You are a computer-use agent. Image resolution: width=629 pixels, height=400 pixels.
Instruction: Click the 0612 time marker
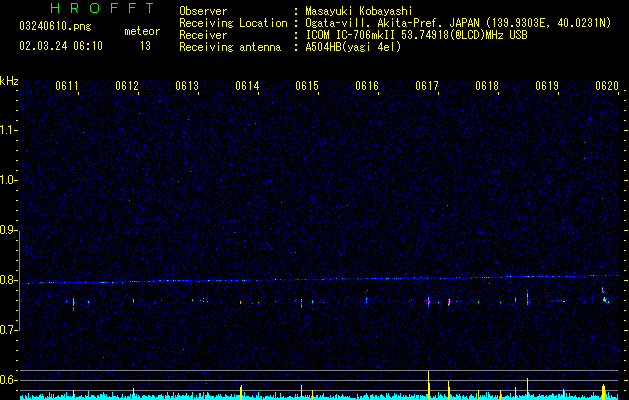click(x=127, y=86)
